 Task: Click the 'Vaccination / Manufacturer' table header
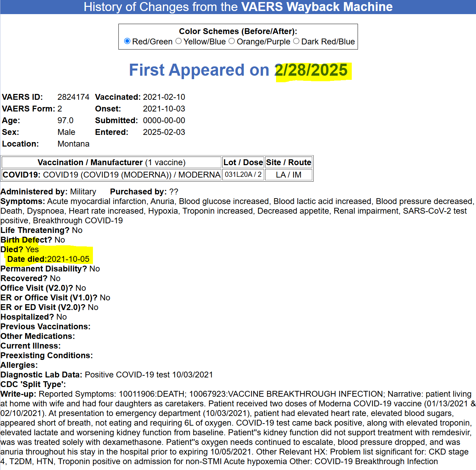pos(112,162)
